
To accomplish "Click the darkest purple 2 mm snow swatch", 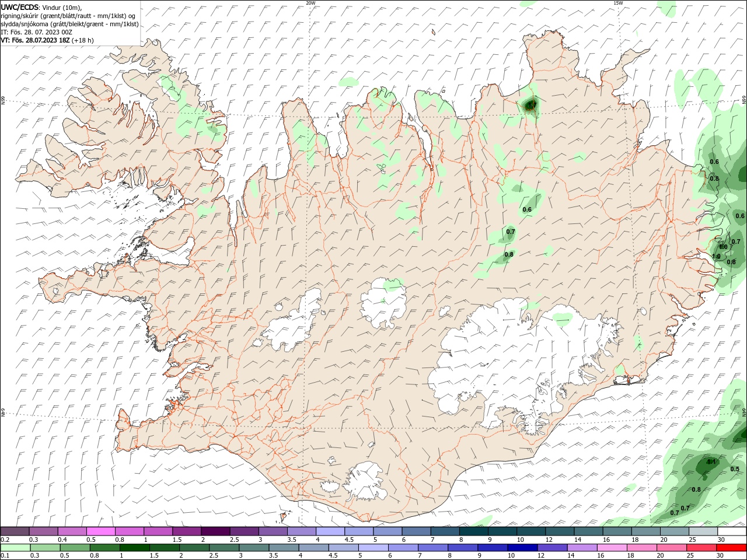I will 215,531.
